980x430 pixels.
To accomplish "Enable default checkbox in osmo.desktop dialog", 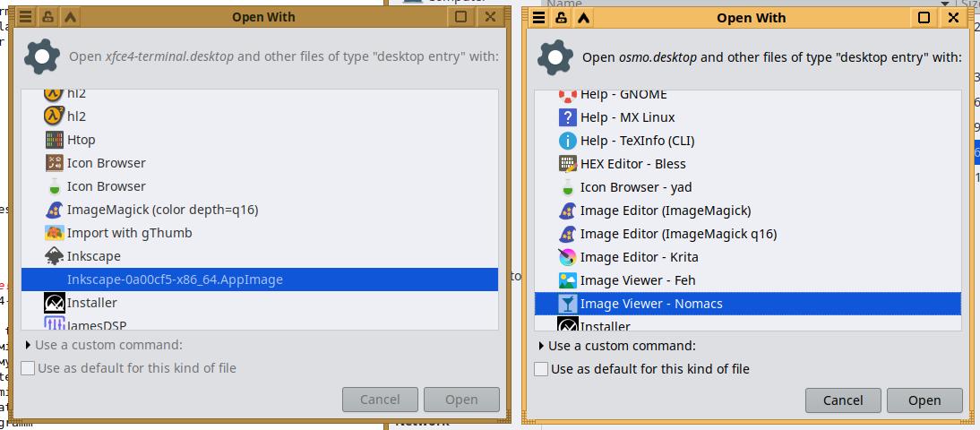I will pyautogui.click(x=540, y=369).
